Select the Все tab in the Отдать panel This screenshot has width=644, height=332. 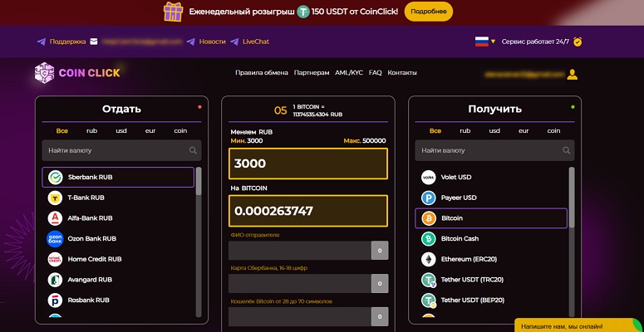click(x=62, y=131)
